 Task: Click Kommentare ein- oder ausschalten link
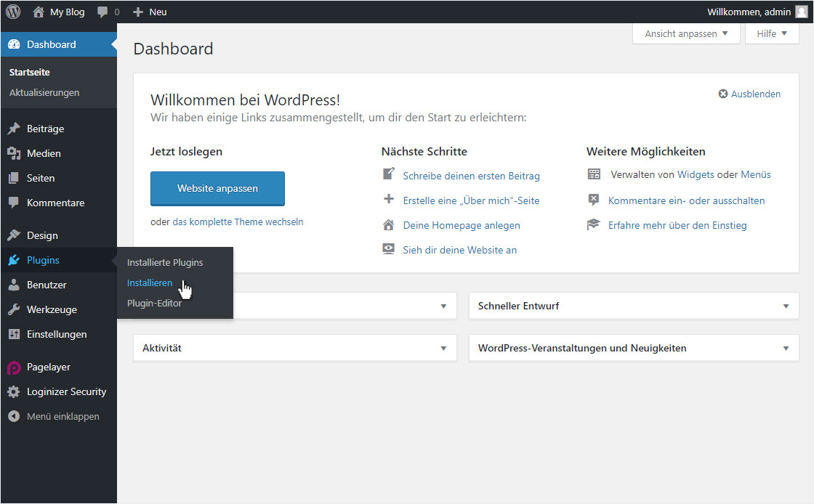(x=686, y=200)
